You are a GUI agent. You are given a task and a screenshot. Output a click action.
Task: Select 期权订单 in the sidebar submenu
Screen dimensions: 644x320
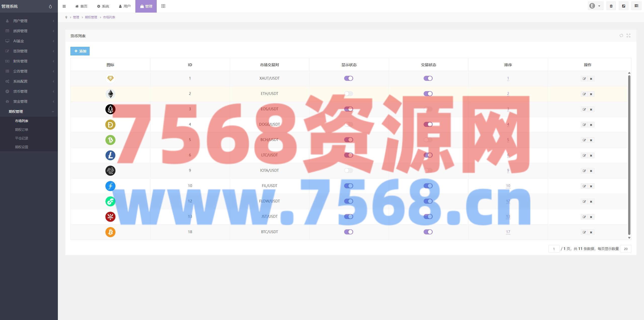point(22,130)
